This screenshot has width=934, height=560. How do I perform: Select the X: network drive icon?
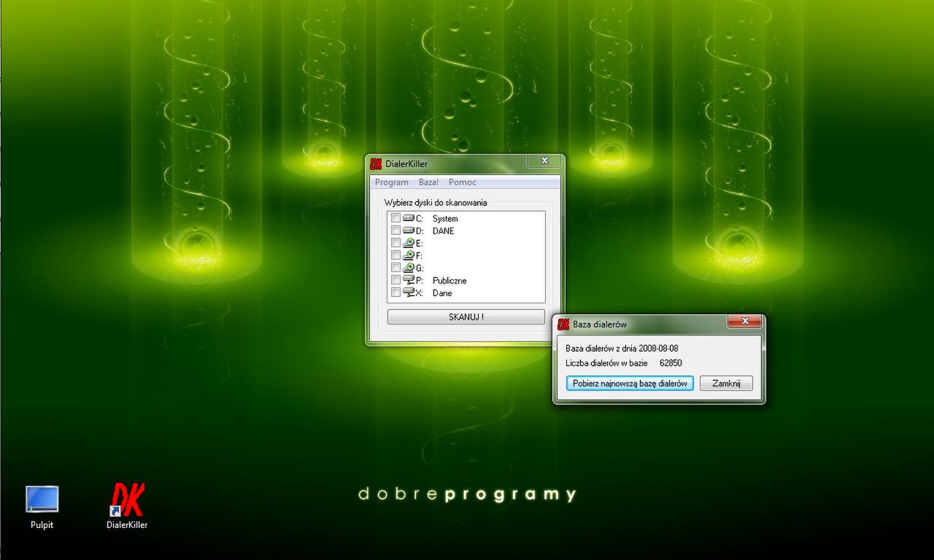(x=409, y=292)
